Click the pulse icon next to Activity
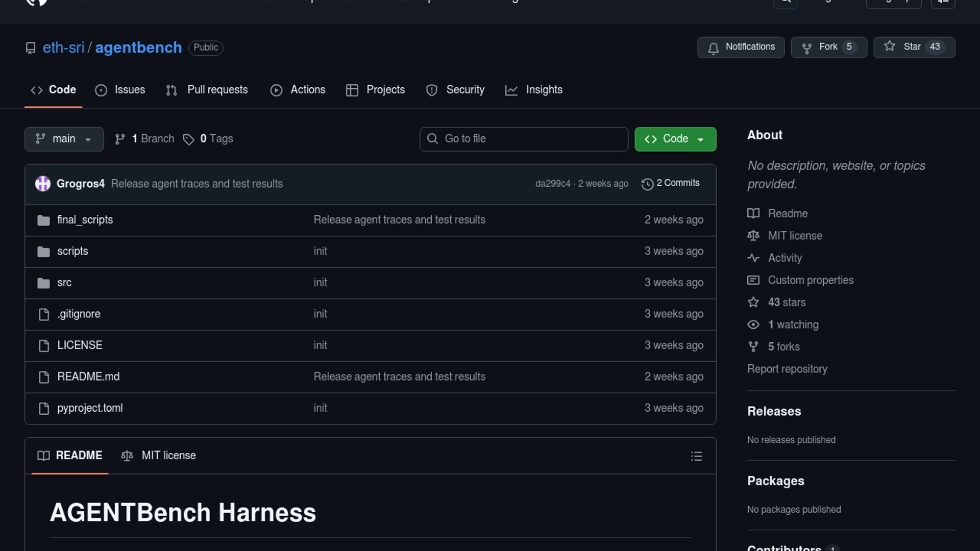This screenshot has width=980, height=551. (x=753, y=258)
